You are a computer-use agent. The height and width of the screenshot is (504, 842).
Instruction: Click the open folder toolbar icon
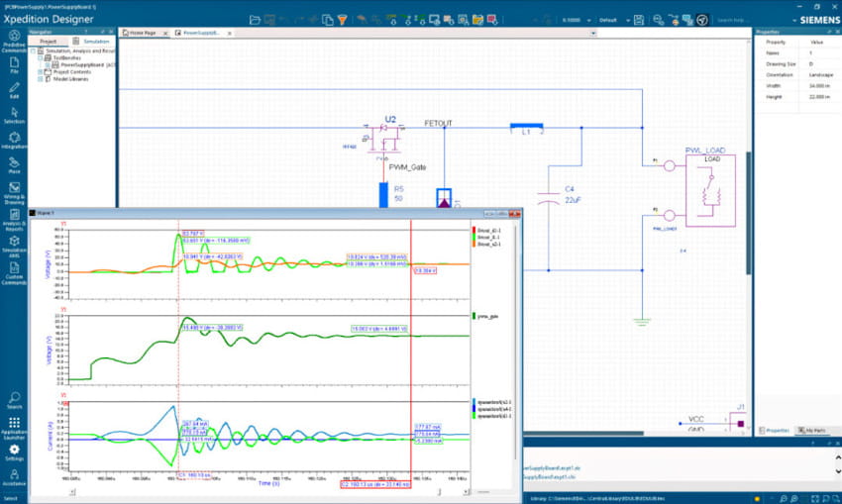(256, 19)
